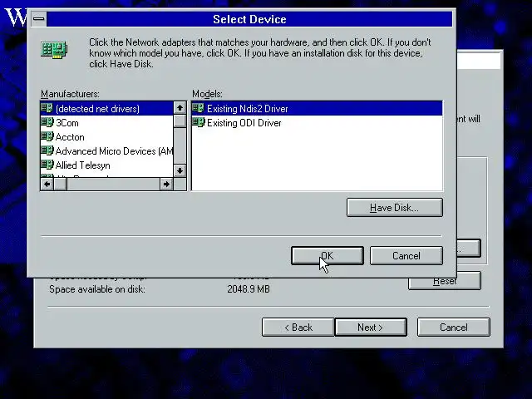Image resolution: width=532 pixels, height=399 pixels.
Task: Click the Select Device title bar
Action: pos(249,19)
